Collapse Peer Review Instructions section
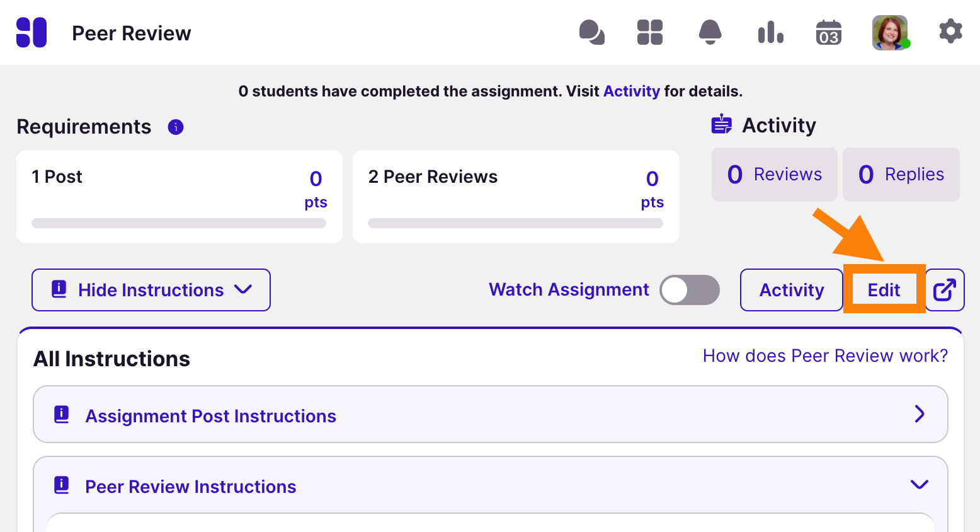This screenshot has height=532, width=980. (490, 485)
